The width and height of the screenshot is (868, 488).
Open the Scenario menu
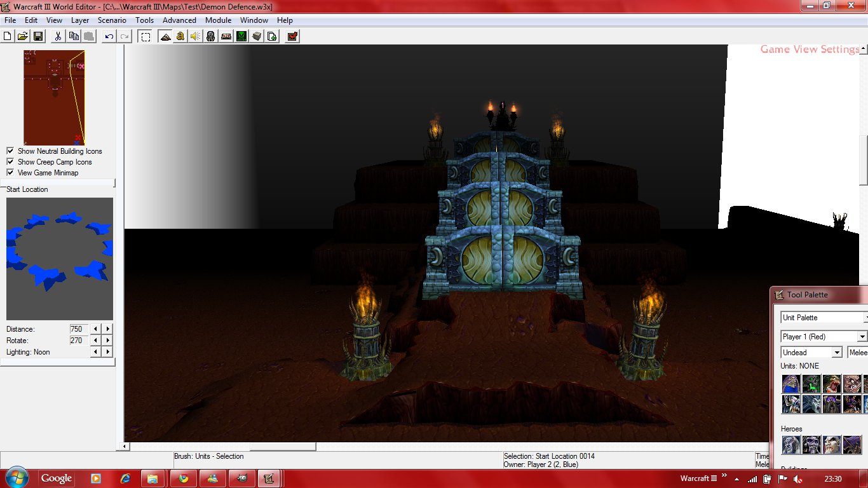point(112,20)
